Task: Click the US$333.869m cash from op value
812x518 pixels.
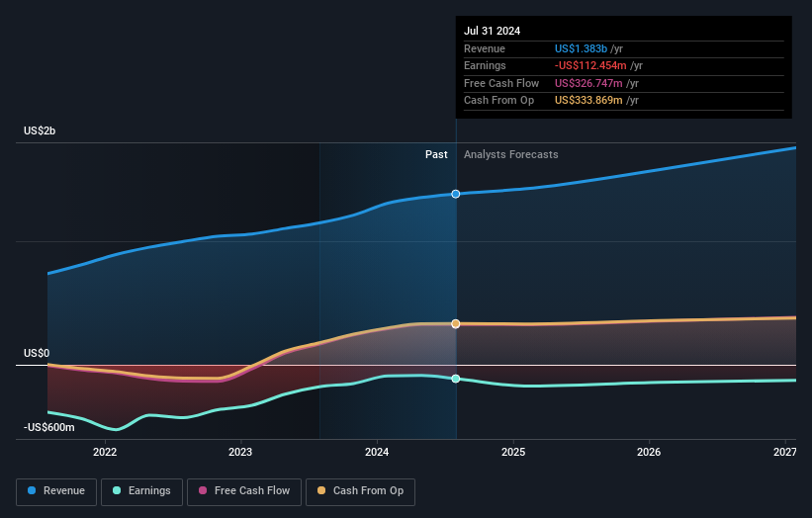Action: [588, 101]
